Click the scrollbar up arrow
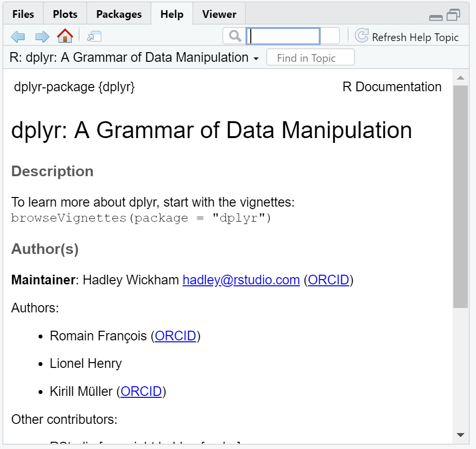The height and width of the screenshot is (449, 476). [460, 78]
